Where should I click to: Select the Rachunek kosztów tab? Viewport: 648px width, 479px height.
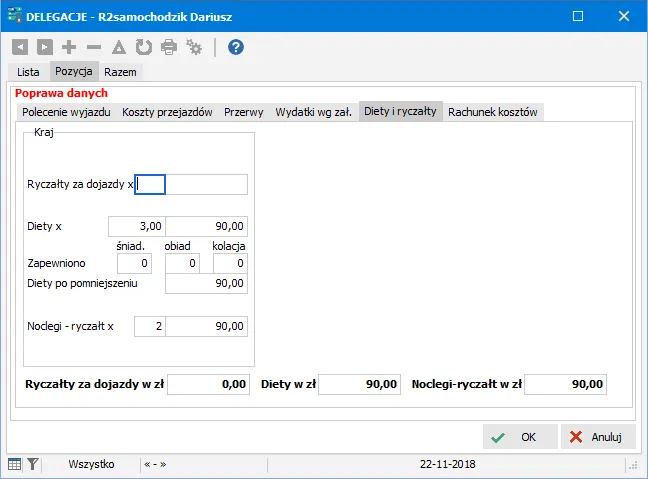(493, 112)
